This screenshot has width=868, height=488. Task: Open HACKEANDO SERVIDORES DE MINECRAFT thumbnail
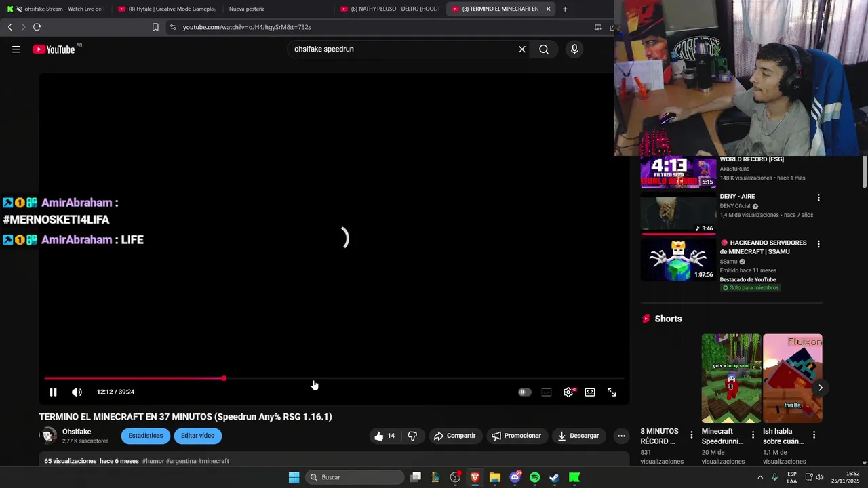678,260
